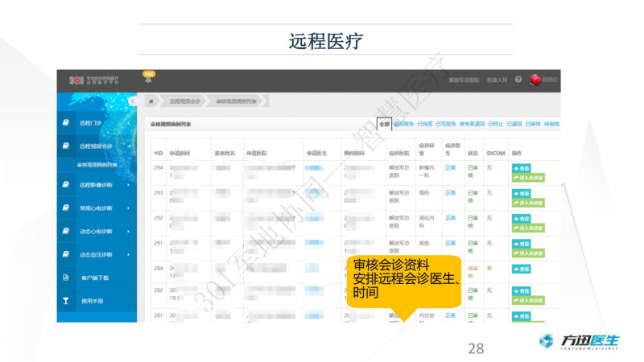Viewport: 644px width, 362px height.
Task: Click 进入会诊室 for record 294
Action: [528, 178]
